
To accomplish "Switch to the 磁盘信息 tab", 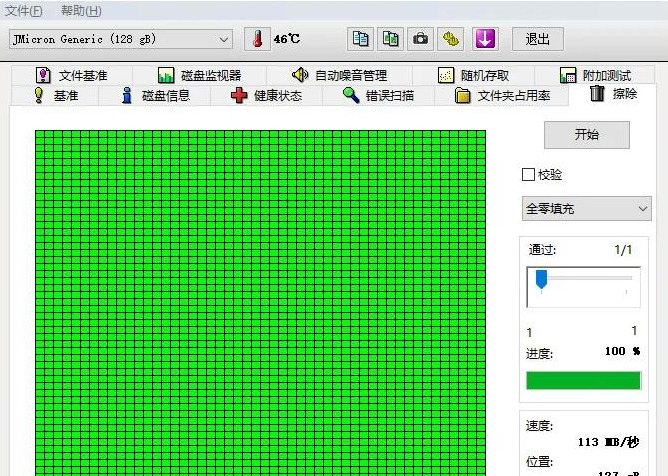I will point(155,95).
